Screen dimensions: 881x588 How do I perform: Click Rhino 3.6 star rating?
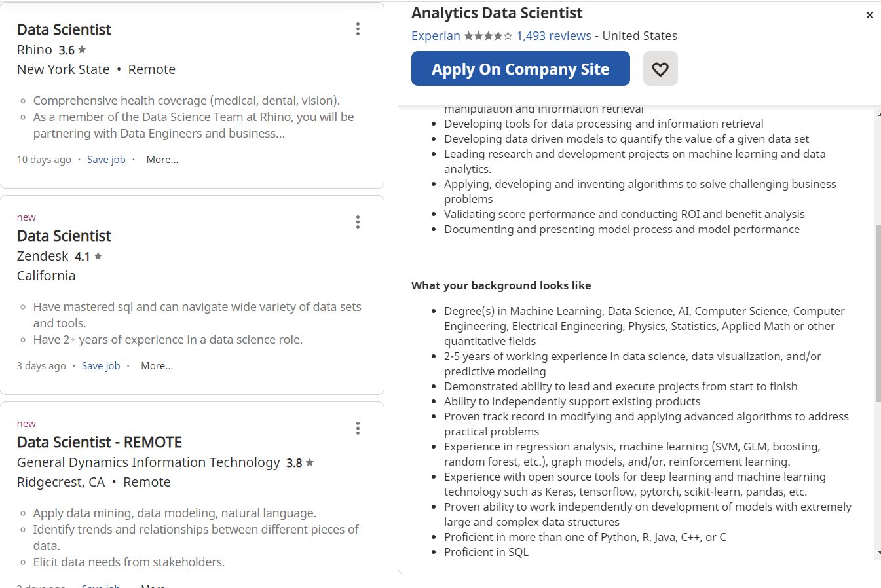(72, 50)
